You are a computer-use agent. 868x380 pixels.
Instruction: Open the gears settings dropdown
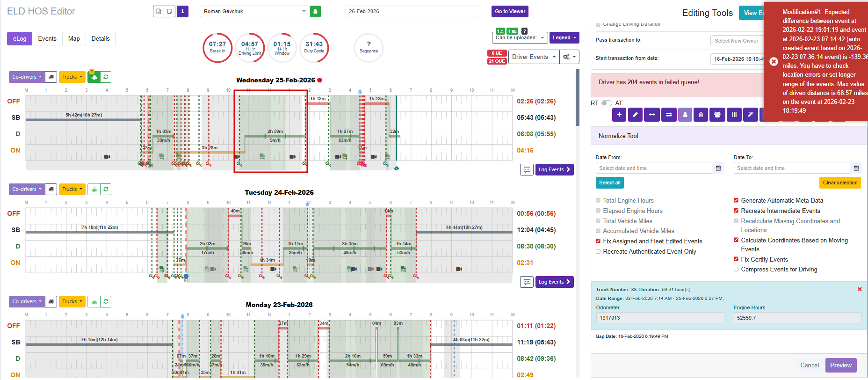pos(569,57)
